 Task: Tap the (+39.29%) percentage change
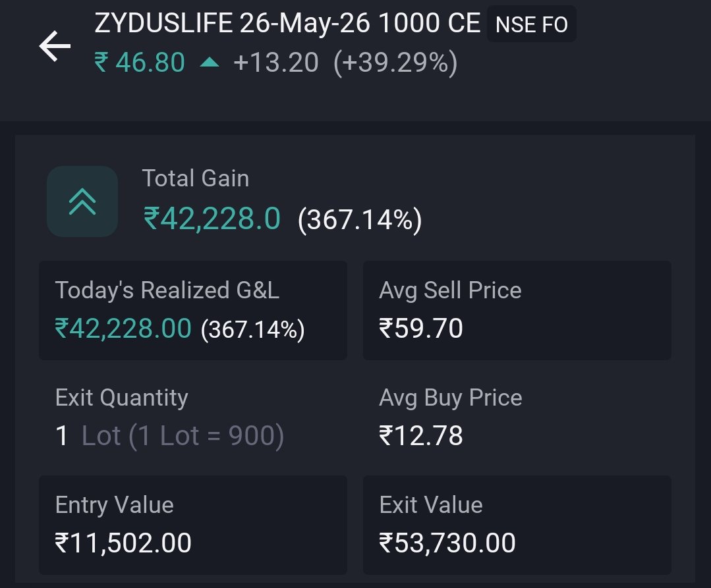click(395, 63)
